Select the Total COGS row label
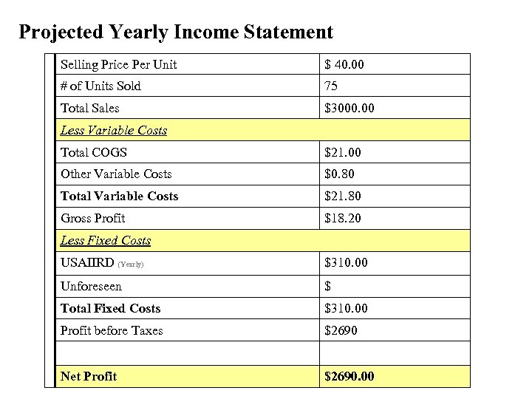The image size is (532, 399). 94,152
